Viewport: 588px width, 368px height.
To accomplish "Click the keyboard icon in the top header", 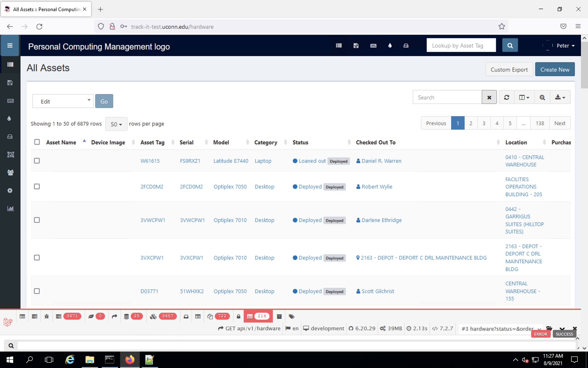I will click(373, 46).
